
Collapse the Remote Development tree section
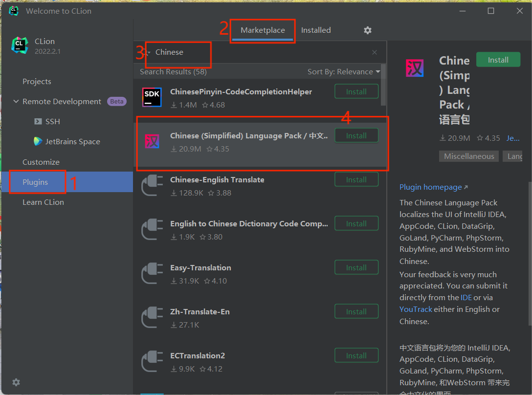(16, 102)
